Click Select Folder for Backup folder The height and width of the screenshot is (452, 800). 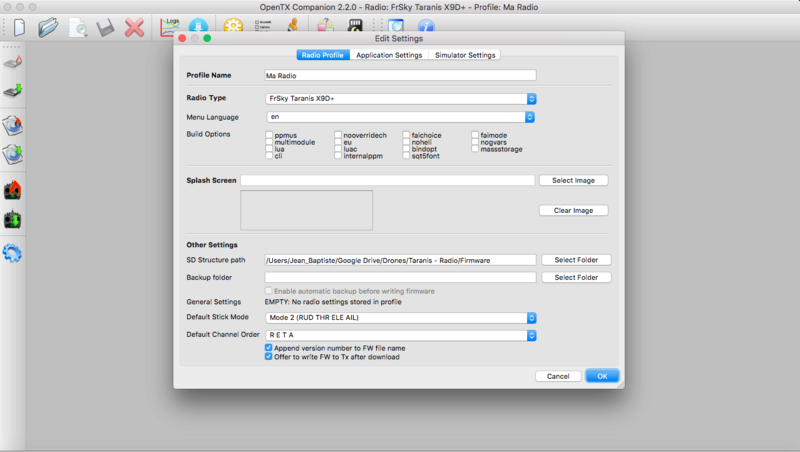point(576,277)
